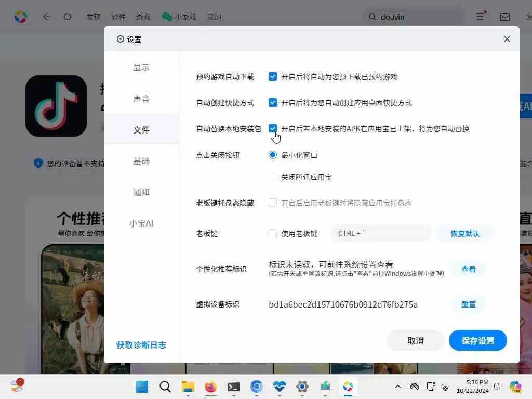Viewport: 532px width, 399px height.
Task: Click the CTRL + ` hotkey field
Action: 381,233
